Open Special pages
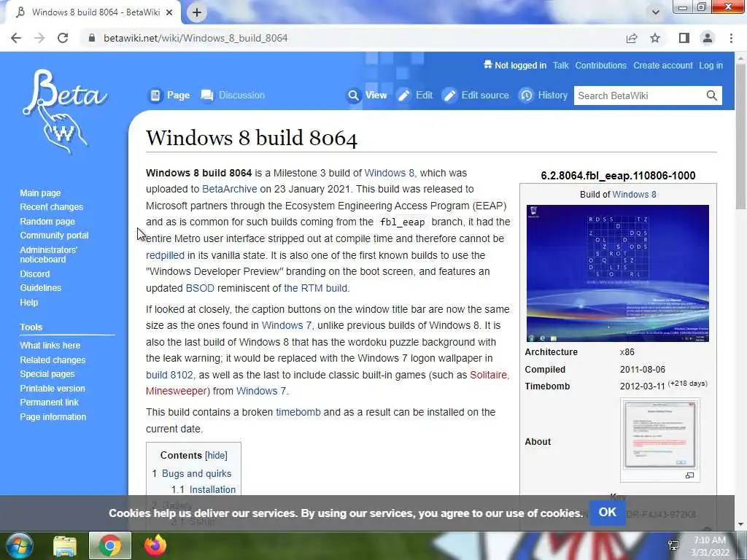This screenshot has height=560, width=747. [47, 374]
